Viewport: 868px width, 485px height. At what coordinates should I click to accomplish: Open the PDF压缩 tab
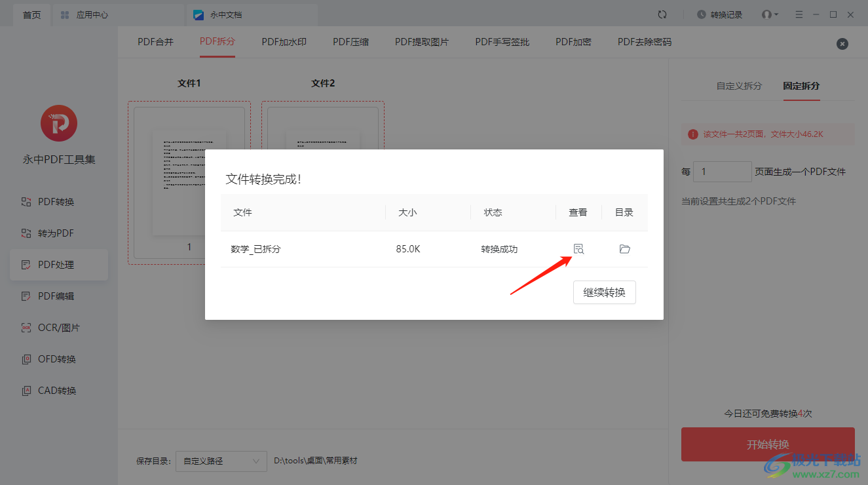(350, 42)
